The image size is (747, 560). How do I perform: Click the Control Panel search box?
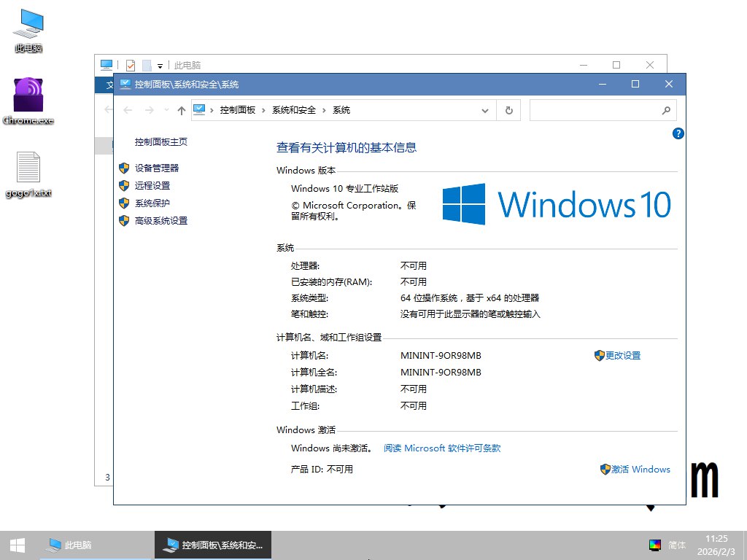click(x=595, y=110)
